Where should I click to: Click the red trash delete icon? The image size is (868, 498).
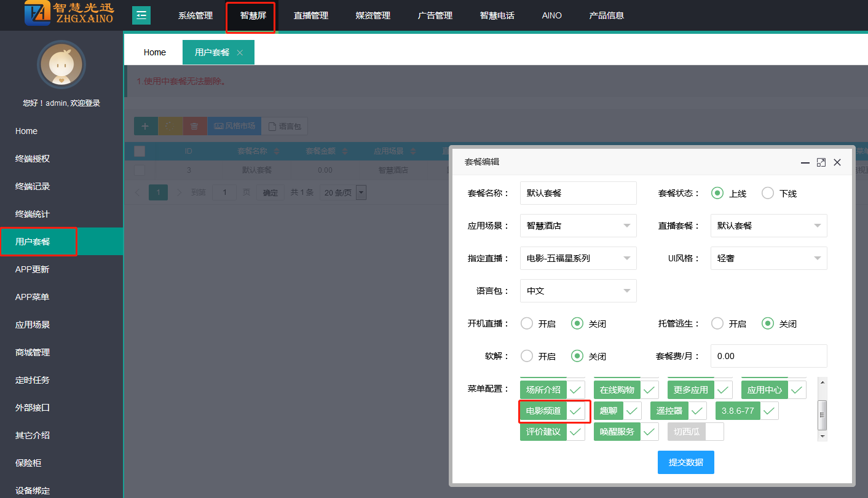pyautogui.click(x=194, y=126)
